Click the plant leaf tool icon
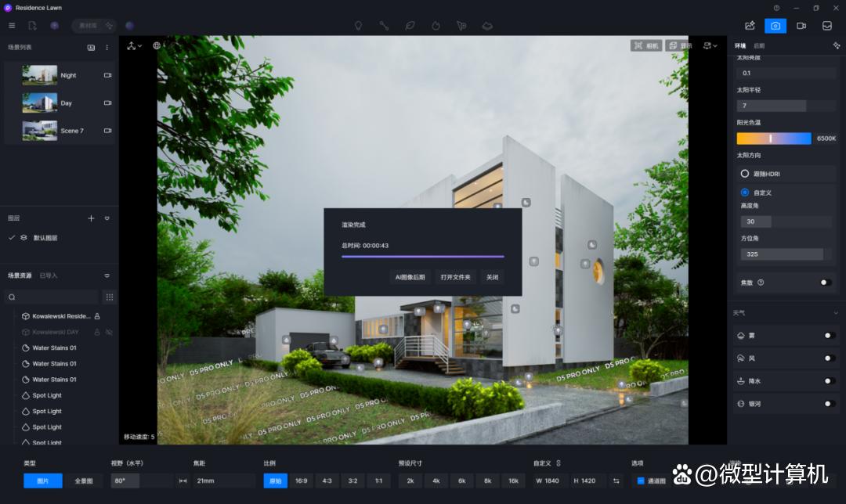This screenshot has width=846, height=504. (x=410, y=26)
